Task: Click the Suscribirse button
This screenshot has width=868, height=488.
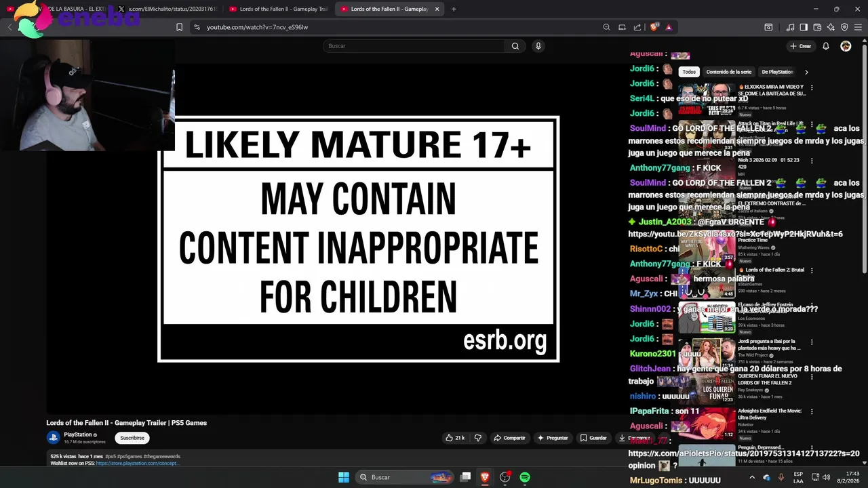Action: (132, 438)
